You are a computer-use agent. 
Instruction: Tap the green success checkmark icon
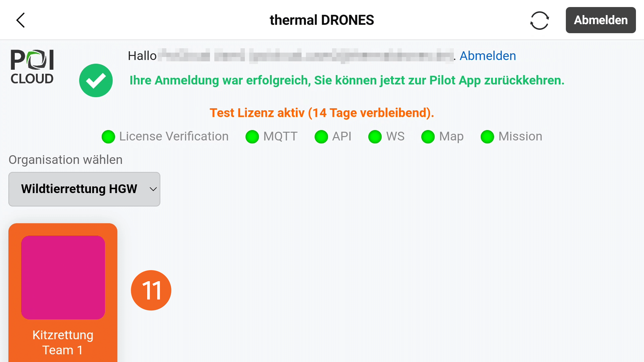pos(96,80)
